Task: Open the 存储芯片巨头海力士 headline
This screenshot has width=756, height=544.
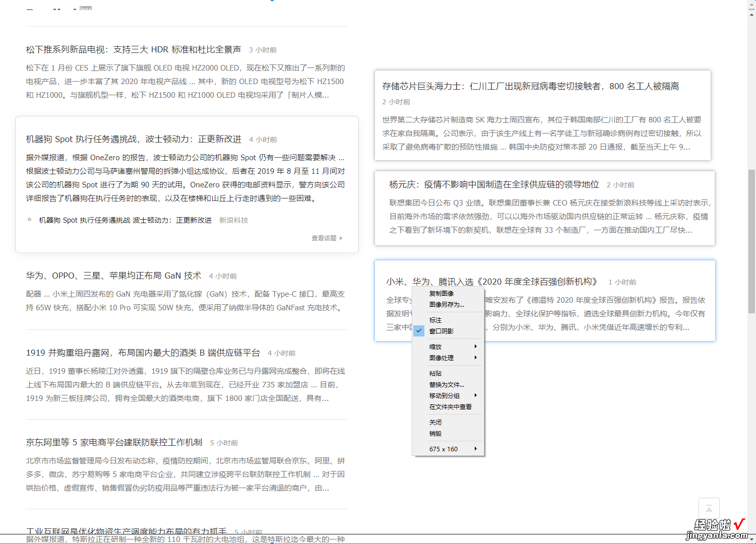Action: coord(531,86)
